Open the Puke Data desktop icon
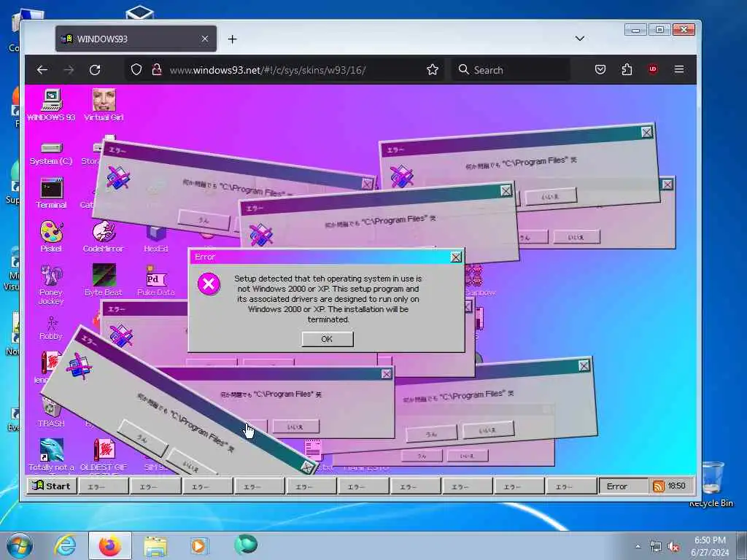The height and width of the screenshot is (560, 747). (156, 280)
